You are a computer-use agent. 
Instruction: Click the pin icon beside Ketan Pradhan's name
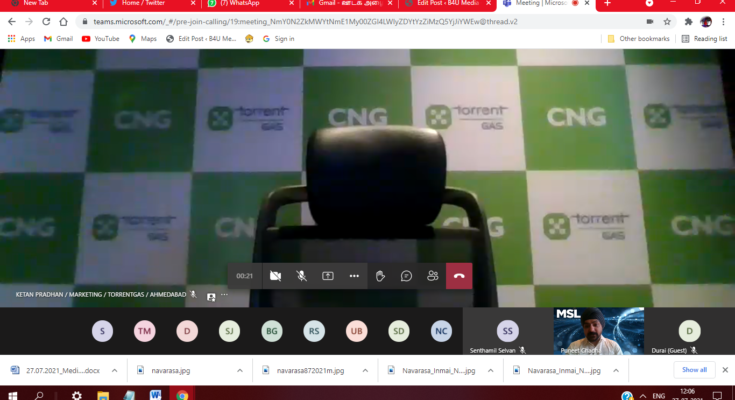[x=211, y=297]
